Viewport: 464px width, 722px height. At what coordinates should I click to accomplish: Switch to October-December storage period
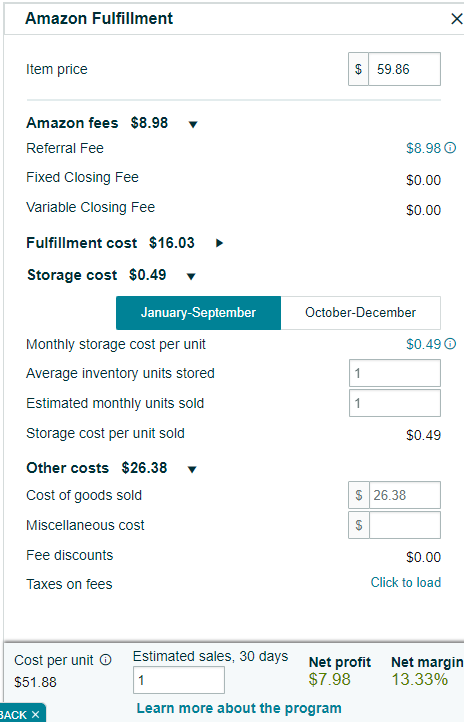(360, 313)
